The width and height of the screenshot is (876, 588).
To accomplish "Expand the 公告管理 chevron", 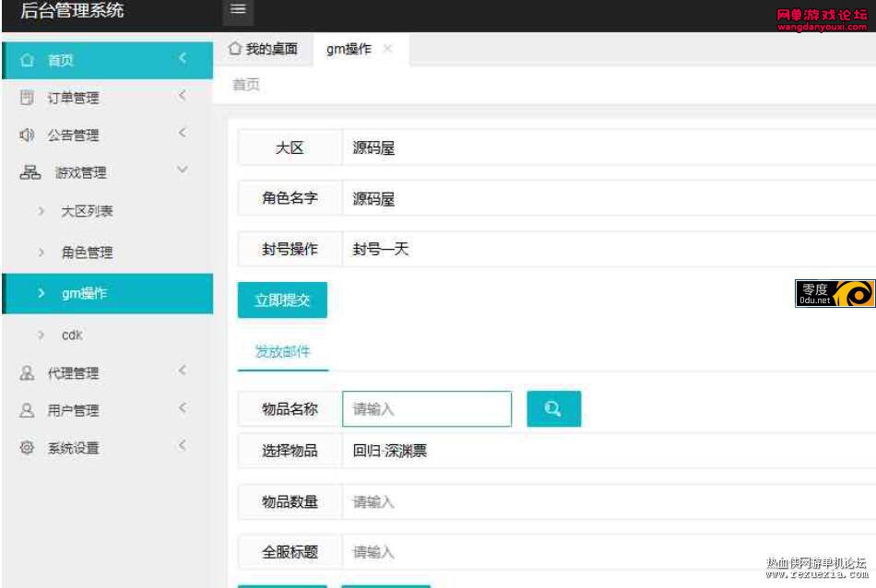I will 183,133.
